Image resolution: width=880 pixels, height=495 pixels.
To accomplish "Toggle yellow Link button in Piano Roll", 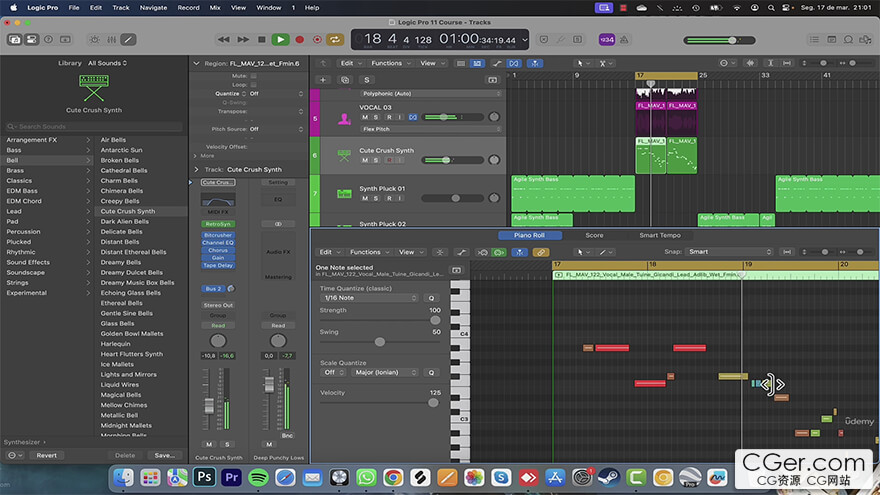I will click(x=540, y=253).
